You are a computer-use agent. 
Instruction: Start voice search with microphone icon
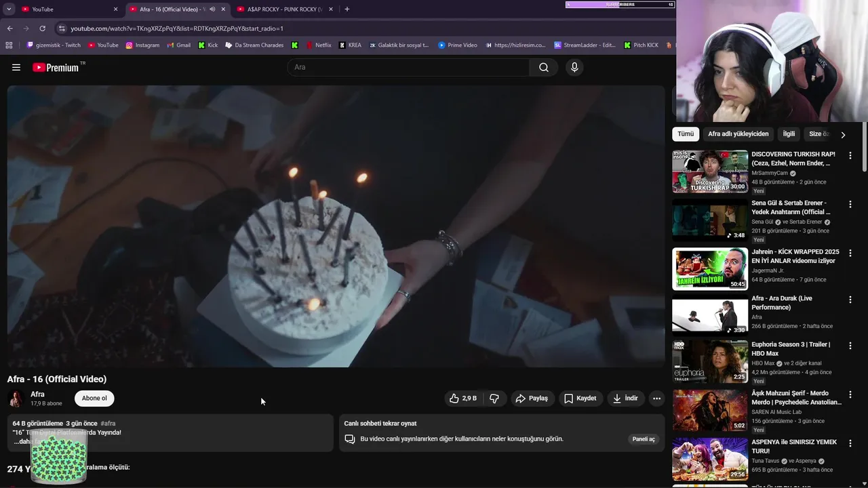click(574, 67)
